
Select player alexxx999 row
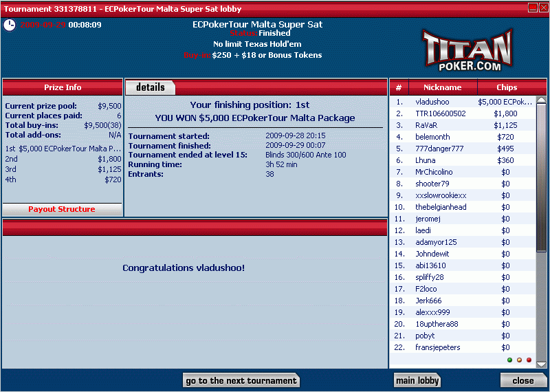(x=463, y=312)
